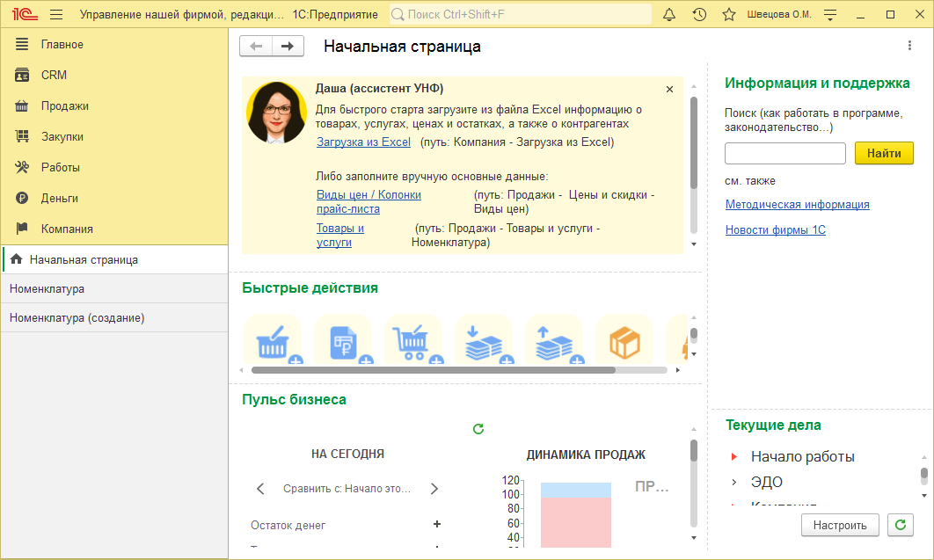Click the shopping cart quick action
The image size is (934, 560).
[413, 340]
